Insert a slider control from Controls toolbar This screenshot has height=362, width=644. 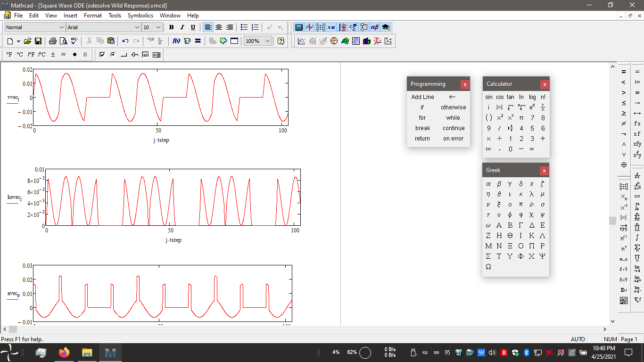click(135, 55)
